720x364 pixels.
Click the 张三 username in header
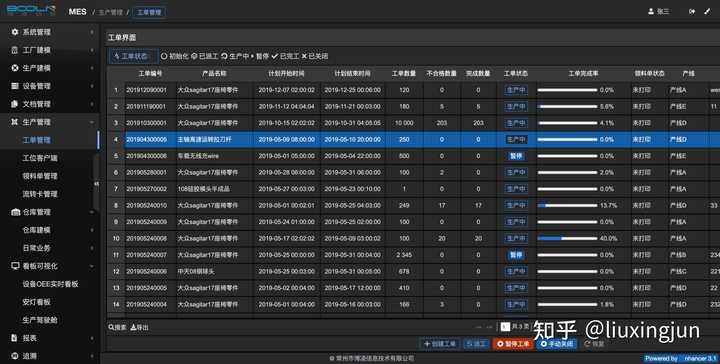663,11
